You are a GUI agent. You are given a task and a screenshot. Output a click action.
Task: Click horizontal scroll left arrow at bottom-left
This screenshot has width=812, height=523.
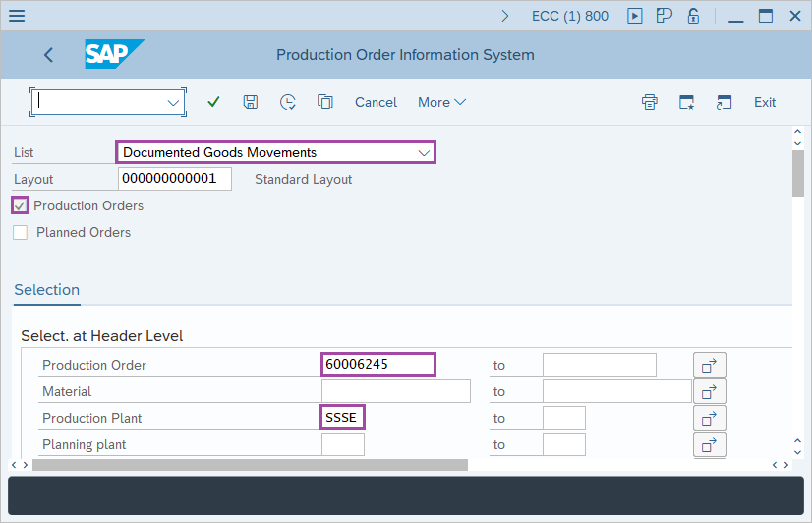(14, 465)
